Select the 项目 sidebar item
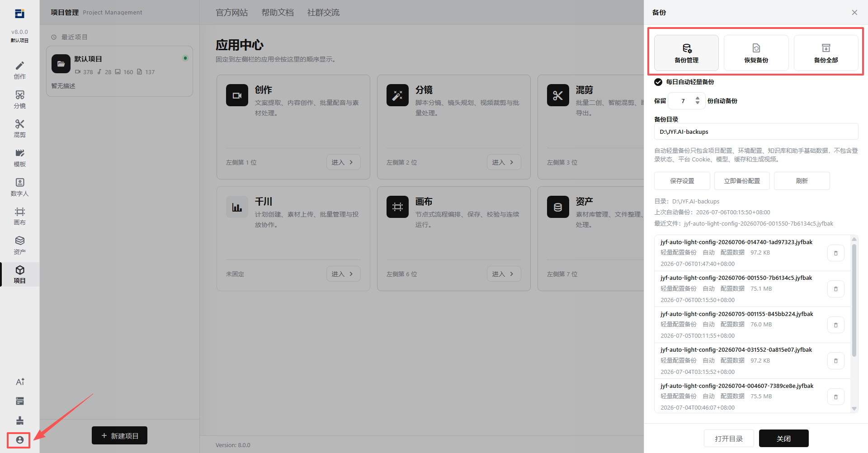Screen dimensions: 868x453 click(19, 274)
